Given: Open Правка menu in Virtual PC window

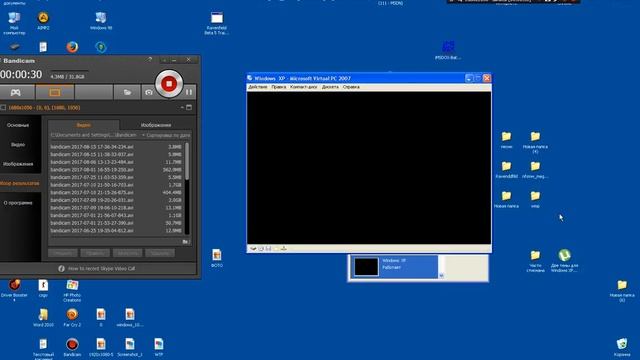Looking at the screenshot, I should pos(279,87).
